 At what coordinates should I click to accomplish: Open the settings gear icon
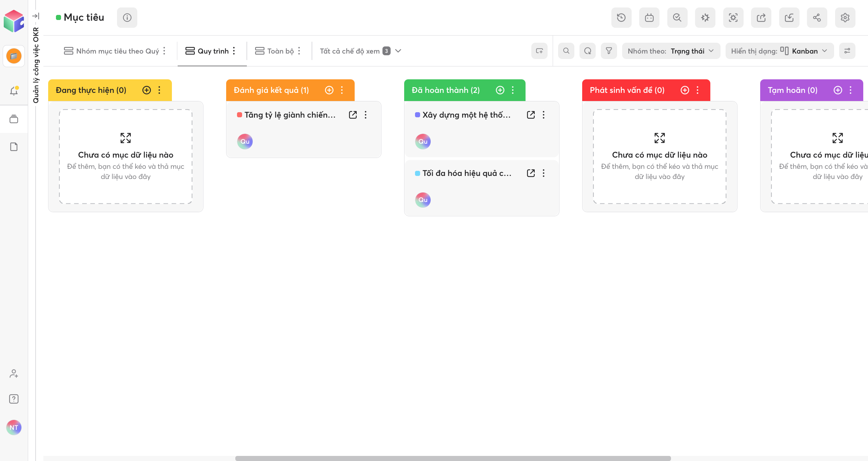click(x=845, y=18)
